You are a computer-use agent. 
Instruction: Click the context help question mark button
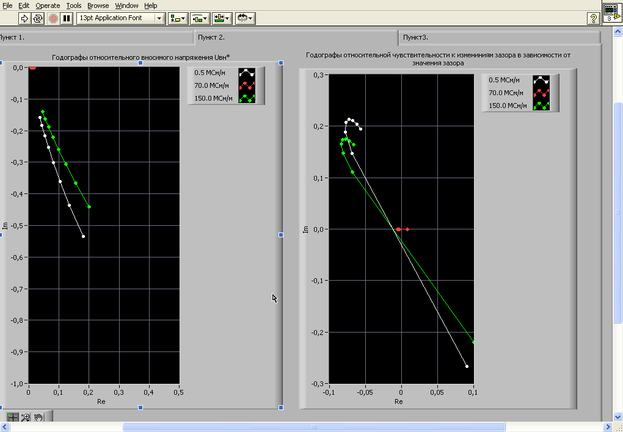click(593, 18)
